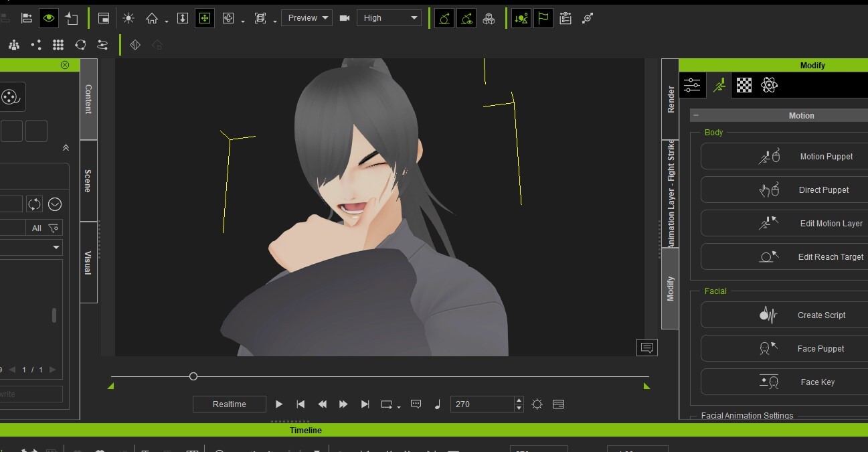Click the refresh icon in content panel
This screenshot has width=868, height=452.
[34, 204]
